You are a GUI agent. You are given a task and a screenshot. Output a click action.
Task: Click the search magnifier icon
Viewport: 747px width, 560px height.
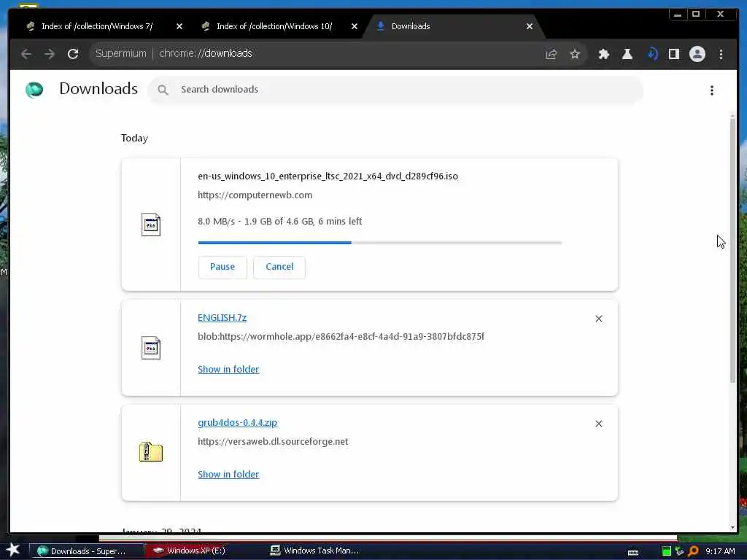point(163,90)
